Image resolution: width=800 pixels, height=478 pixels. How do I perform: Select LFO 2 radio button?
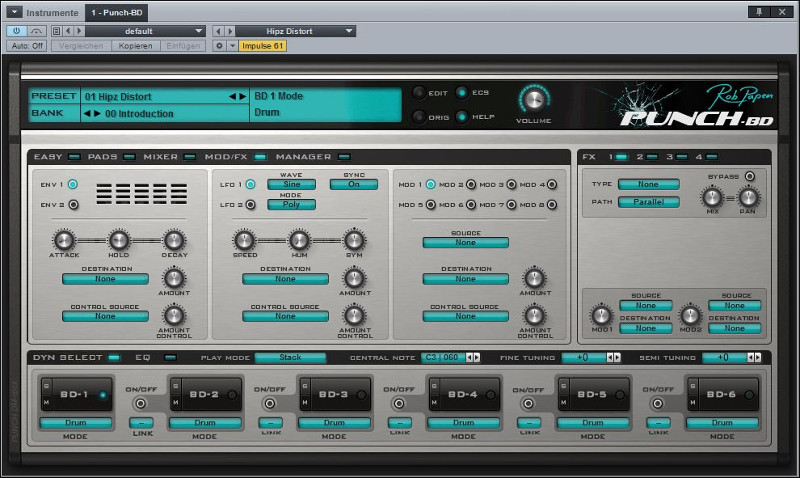(x=251, y=205)
